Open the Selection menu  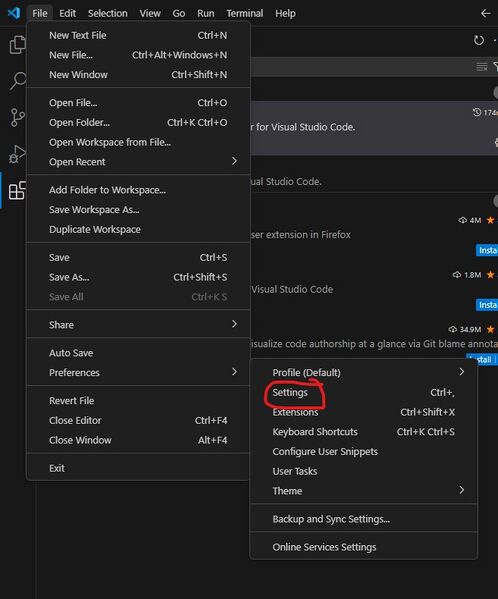pos(108,13)
